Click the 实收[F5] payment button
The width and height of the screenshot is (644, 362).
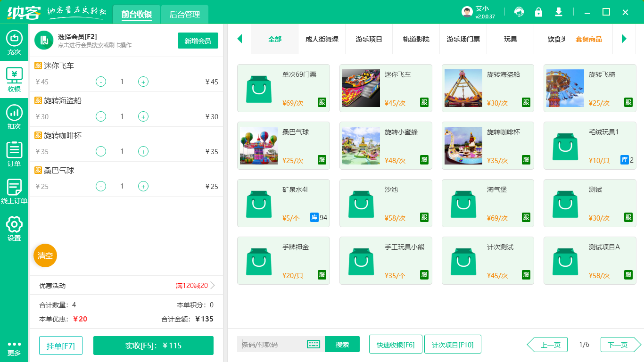click(153, 345)
